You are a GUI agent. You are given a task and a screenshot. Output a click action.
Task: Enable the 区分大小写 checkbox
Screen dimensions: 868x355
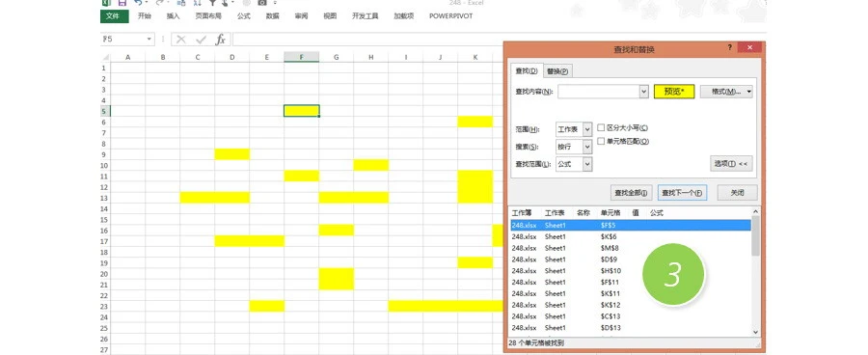pos(601,127)
